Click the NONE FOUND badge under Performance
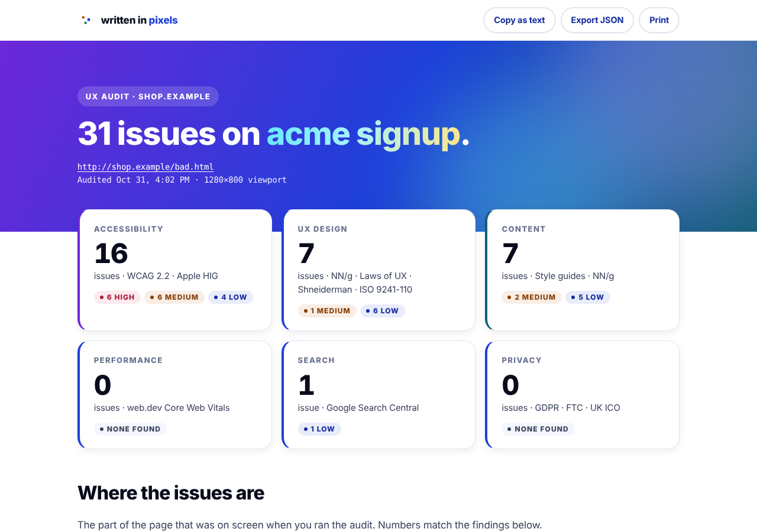Image resolution: width=757 pixels, height=532 pixels. (130, 429)
